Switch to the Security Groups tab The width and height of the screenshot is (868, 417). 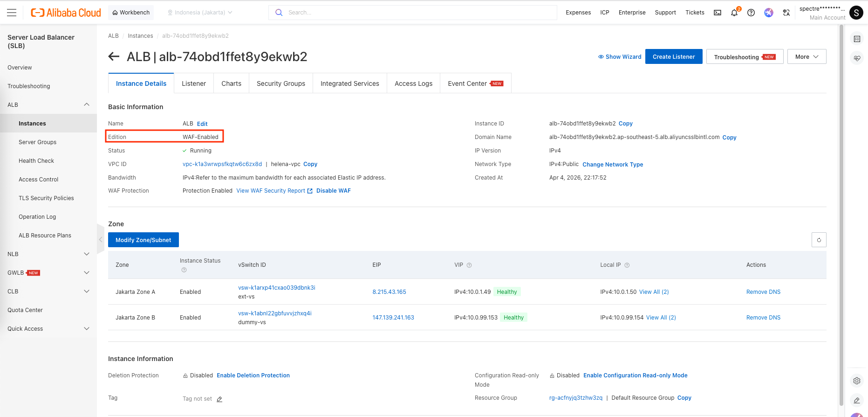pyautogui.click(x=280, y=83)
